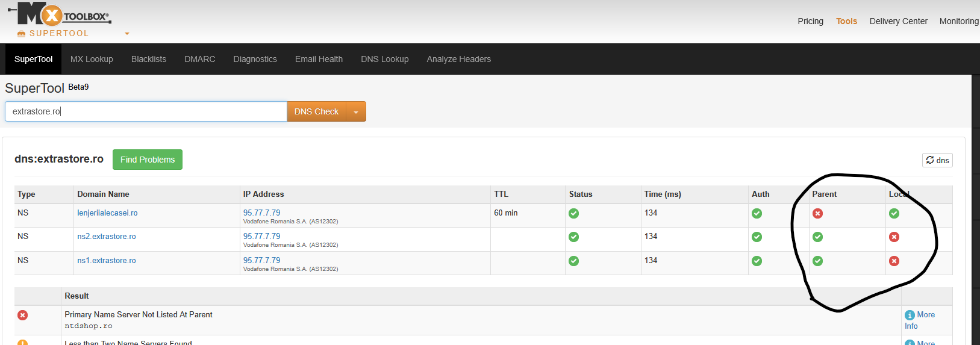Click Auth check icon for ns1.extrastore.ro
Screen dimensions: 980x345
tap(757, 261)
